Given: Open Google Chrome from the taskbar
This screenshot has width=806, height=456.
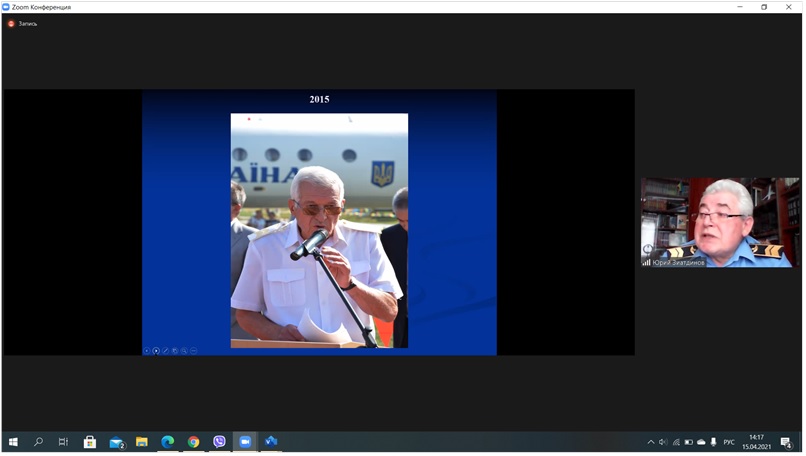Looking at the screenshot, I should click(193, 441).
